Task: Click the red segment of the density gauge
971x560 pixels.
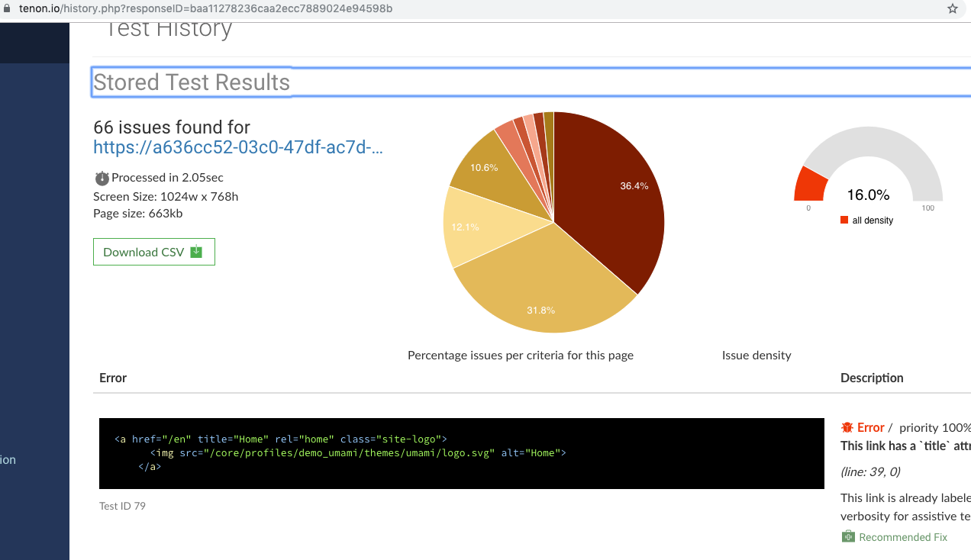Action: 811,185
